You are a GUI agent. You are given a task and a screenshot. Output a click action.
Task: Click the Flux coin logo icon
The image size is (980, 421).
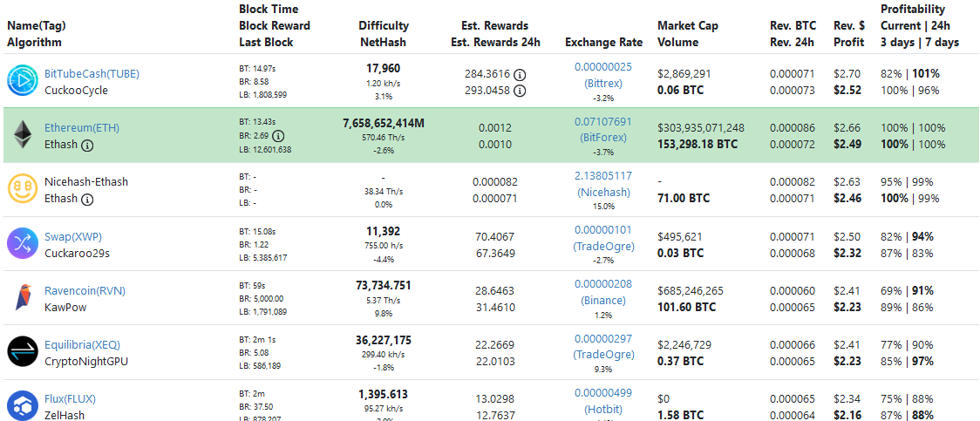click(22, 405)
